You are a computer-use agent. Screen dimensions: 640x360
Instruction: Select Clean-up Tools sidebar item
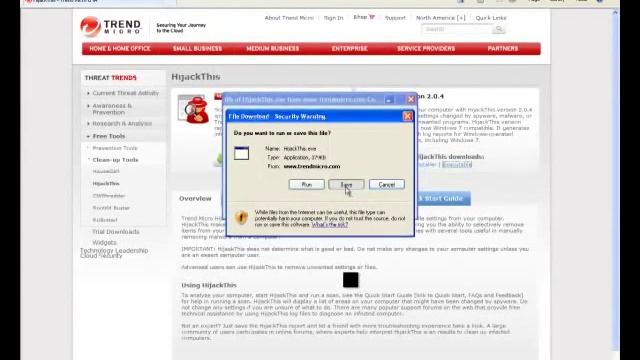[x=115, y=160]
